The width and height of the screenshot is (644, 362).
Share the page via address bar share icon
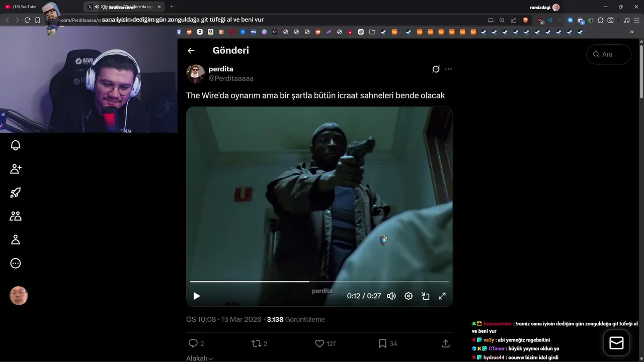513,20
